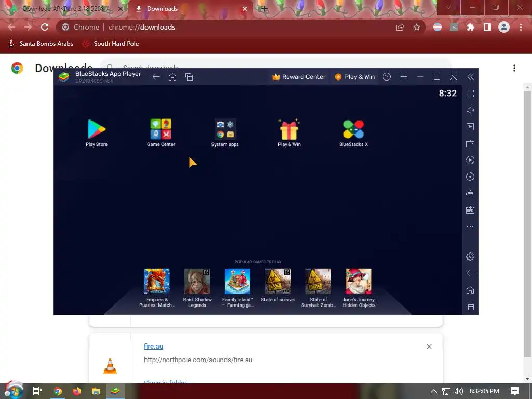Open a new Chrome tab
Image resolution: width=532 pixels, height=399 pixels.
click(x=264, y=9)
